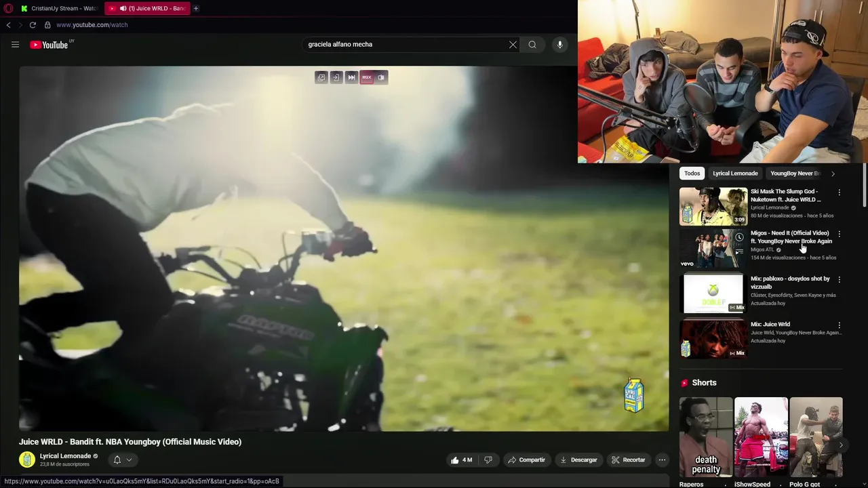Select the Todos filter chip
This screenshot has height=488, width=868.
[692, 174]
